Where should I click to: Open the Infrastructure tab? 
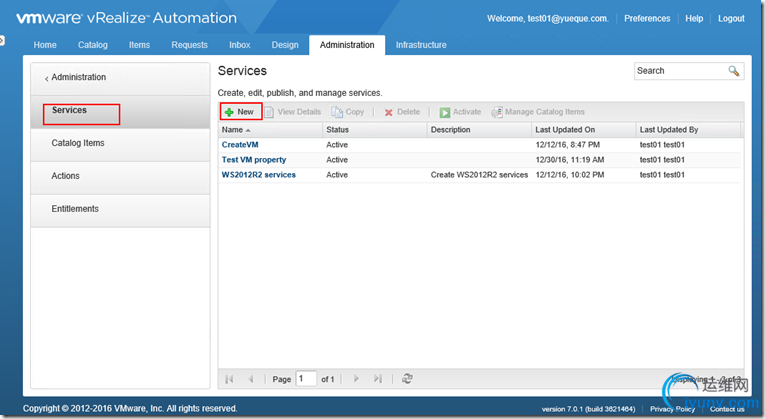[421, 45]
